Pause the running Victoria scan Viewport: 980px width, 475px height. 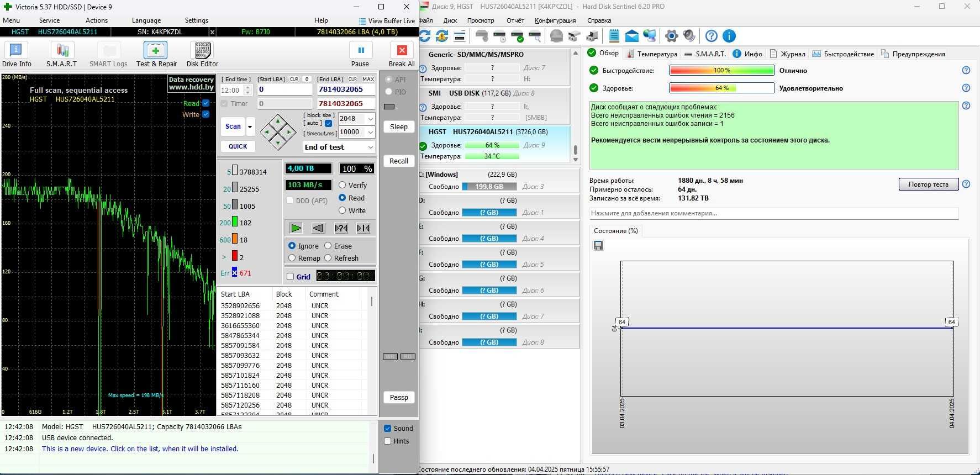click(360, 54)
